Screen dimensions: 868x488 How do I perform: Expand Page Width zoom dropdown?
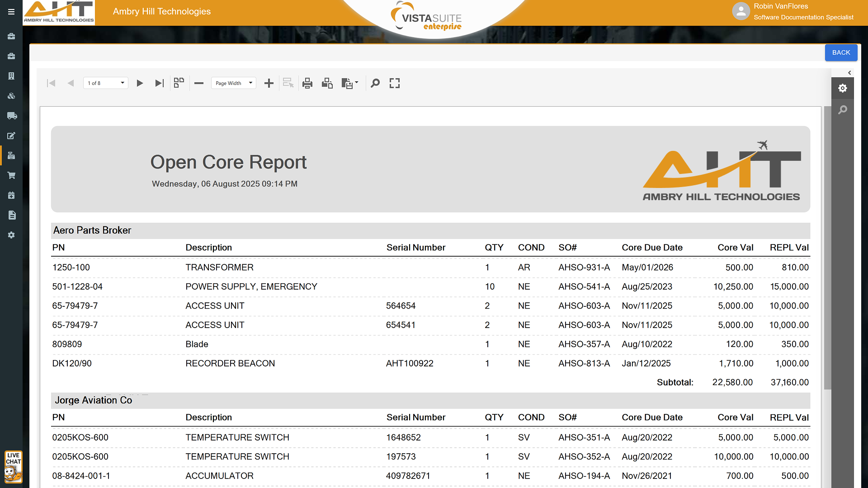[234, 83]
